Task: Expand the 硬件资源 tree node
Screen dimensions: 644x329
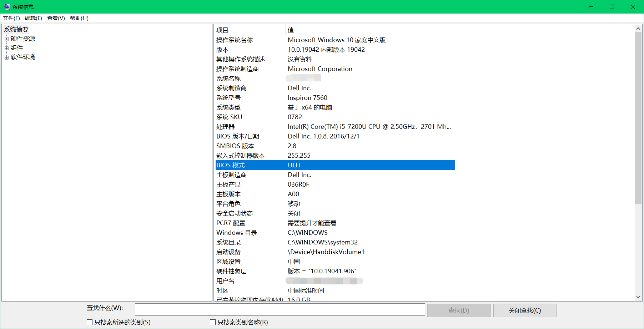Action: [6, 38]
